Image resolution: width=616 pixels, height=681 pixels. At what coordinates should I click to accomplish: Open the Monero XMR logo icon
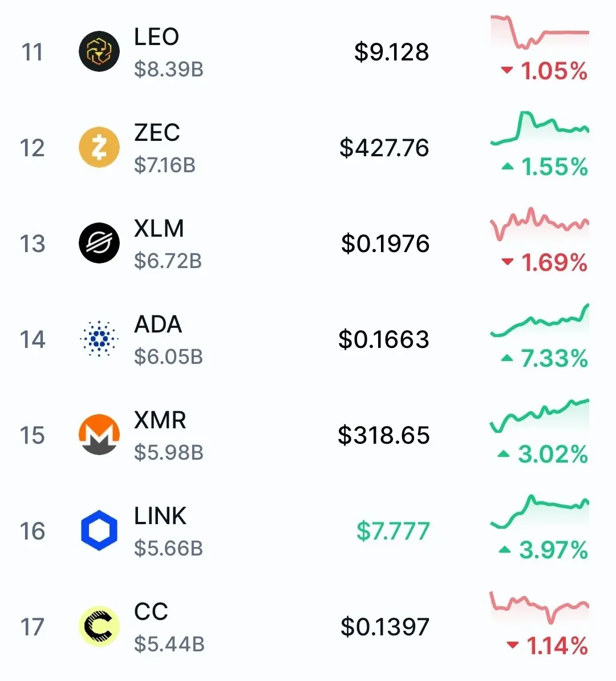99,434
